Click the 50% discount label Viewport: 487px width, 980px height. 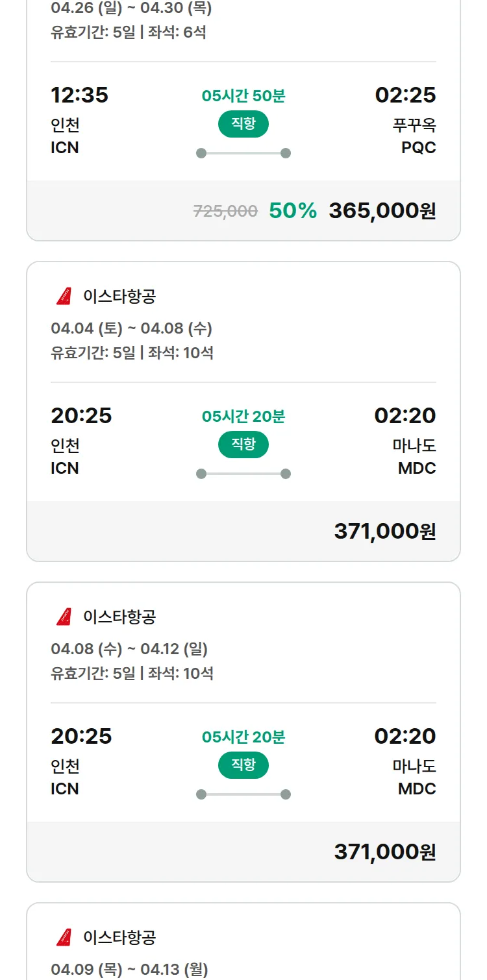[x=293, y=211]
